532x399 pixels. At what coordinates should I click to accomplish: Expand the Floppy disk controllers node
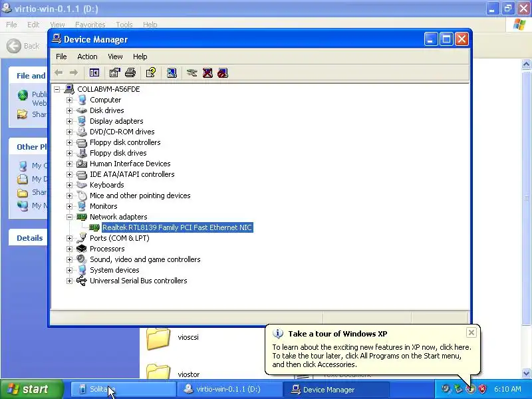point(69,142)
